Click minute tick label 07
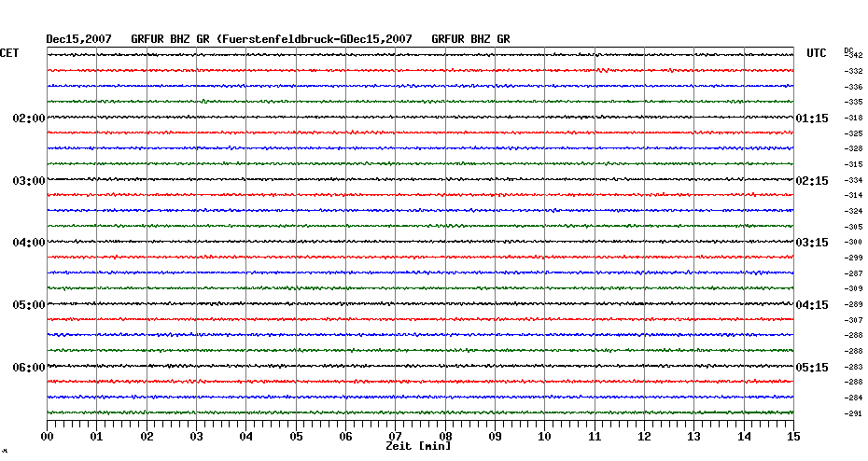Viewport: 868px width, 461px height. (395, 437)
